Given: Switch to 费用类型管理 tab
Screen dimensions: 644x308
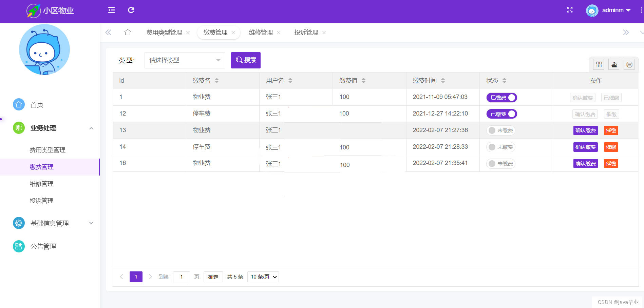Looking at the screenshot, I should 164,33.
